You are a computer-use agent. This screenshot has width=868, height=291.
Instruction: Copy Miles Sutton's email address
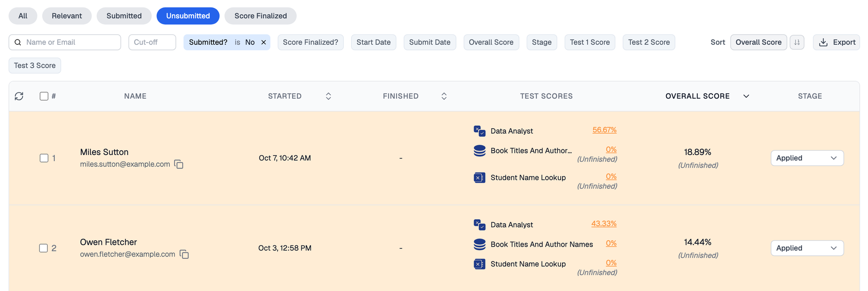pos(179,164)
